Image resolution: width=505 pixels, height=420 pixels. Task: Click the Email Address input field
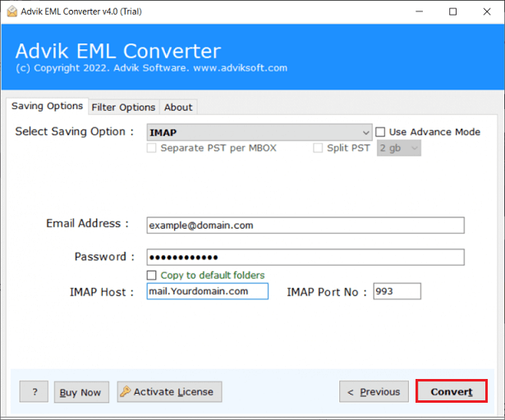click(x=305, y=226)
